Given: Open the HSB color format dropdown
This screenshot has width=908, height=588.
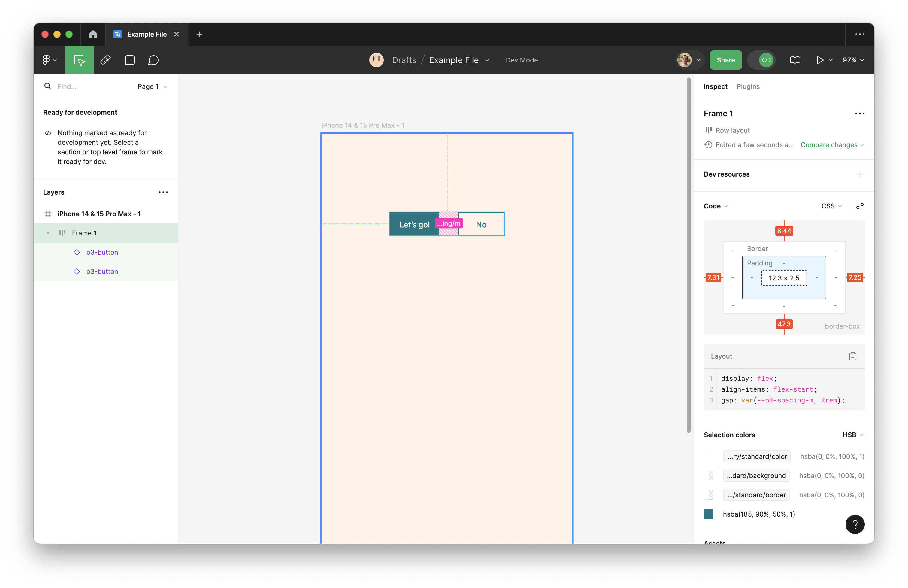Looking at the screenshot, I should [x=853, y=435].
